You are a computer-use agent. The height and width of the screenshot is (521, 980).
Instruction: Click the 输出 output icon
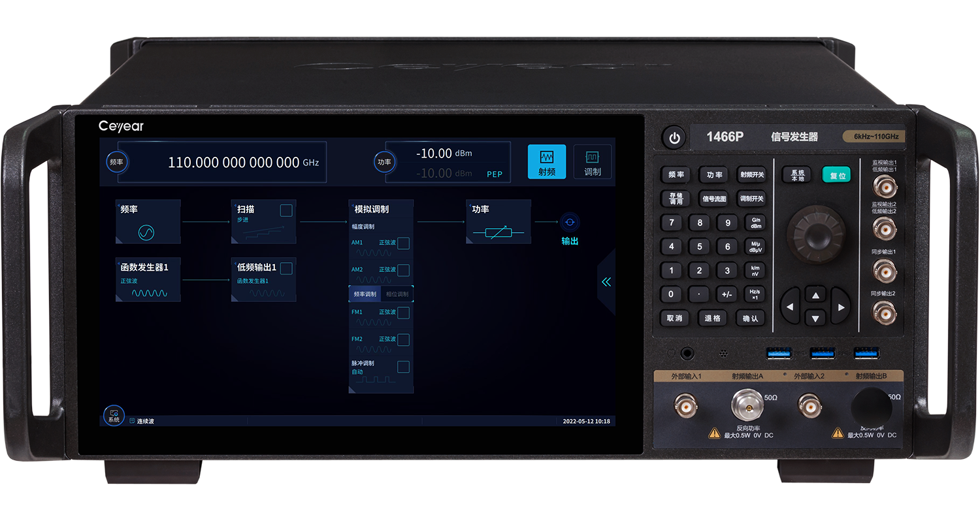click(x=570, y=223)
